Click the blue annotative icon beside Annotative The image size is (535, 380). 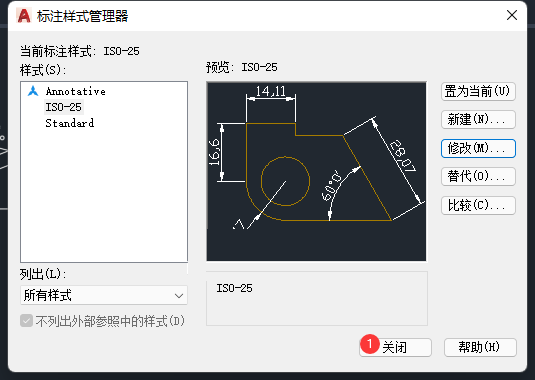pos(33,91)
